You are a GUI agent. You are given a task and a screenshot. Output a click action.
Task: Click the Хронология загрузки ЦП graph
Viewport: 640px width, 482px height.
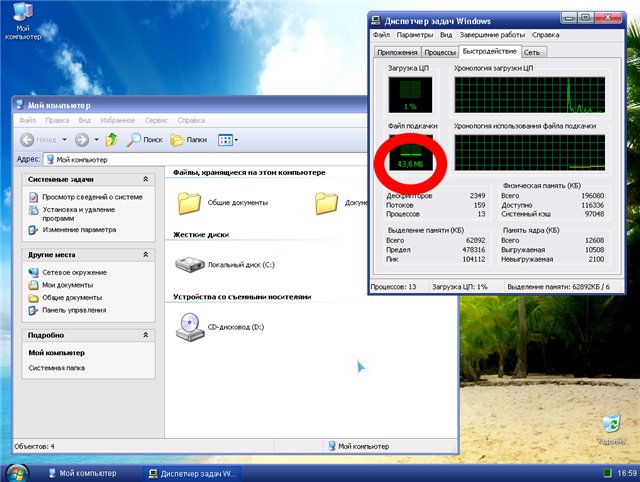[x=530, y=95]
